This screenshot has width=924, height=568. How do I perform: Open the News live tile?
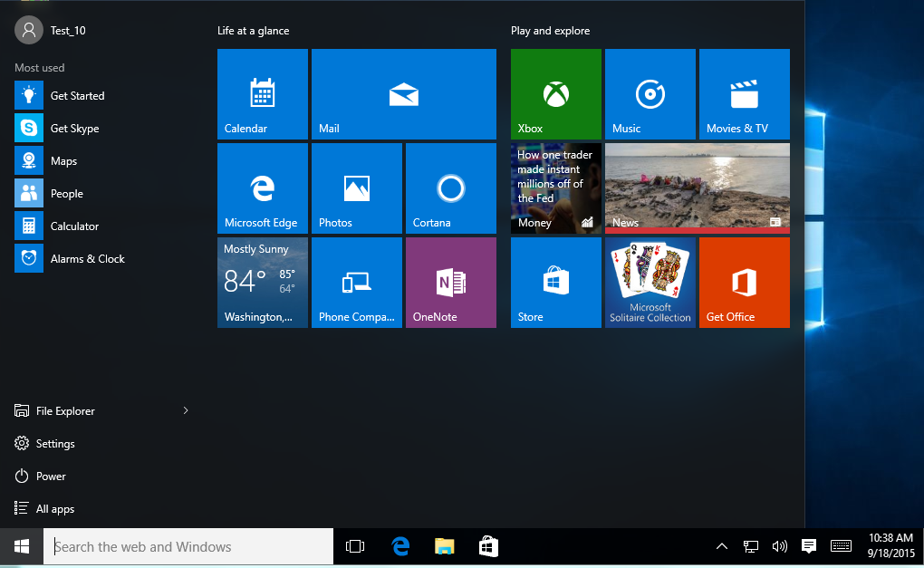(698, 188)
